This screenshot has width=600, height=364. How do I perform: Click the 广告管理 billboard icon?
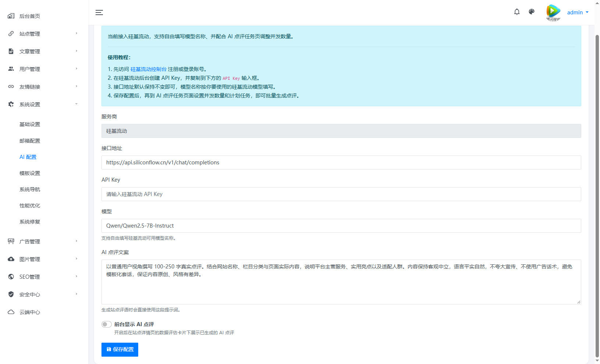pos(11,241)
